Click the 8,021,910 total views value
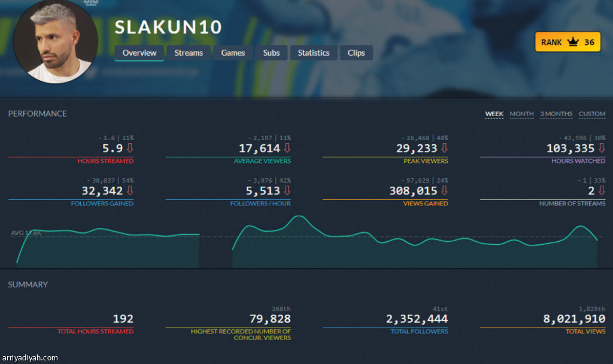The height and width of the screenshot is (364, 613). [x=574, y=319]
